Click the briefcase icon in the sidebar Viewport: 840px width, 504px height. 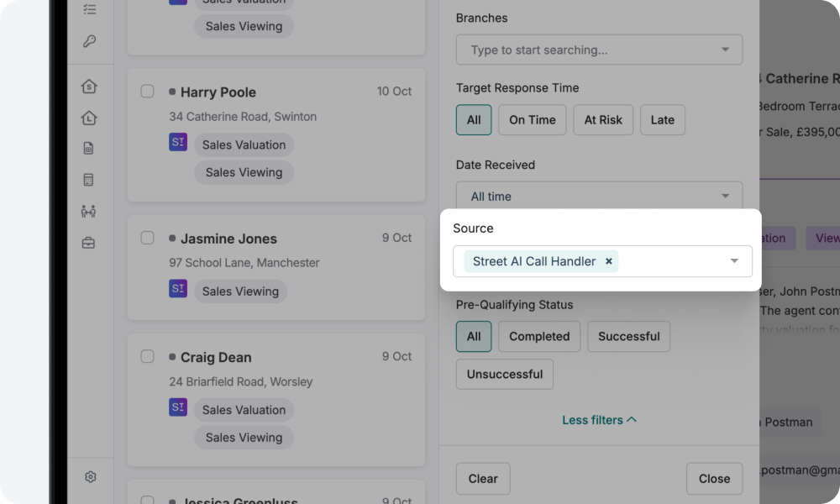[x=90, y=242]
